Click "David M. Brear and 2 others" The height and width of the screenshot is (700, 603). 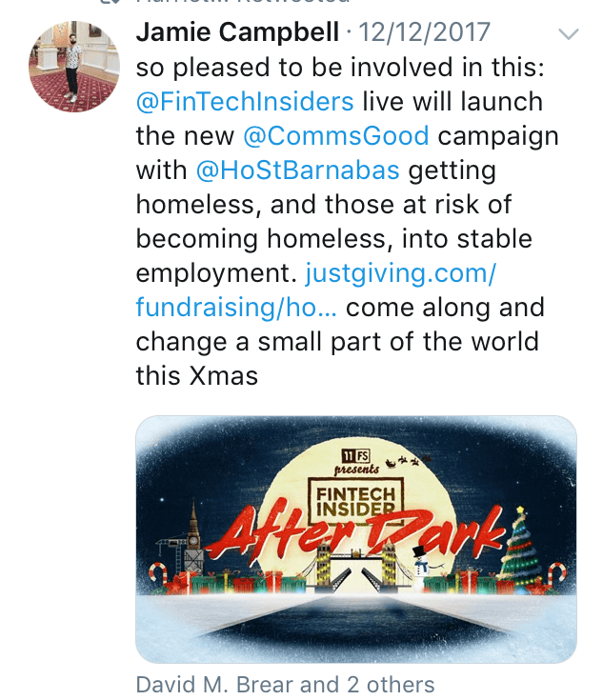(285, 684)
